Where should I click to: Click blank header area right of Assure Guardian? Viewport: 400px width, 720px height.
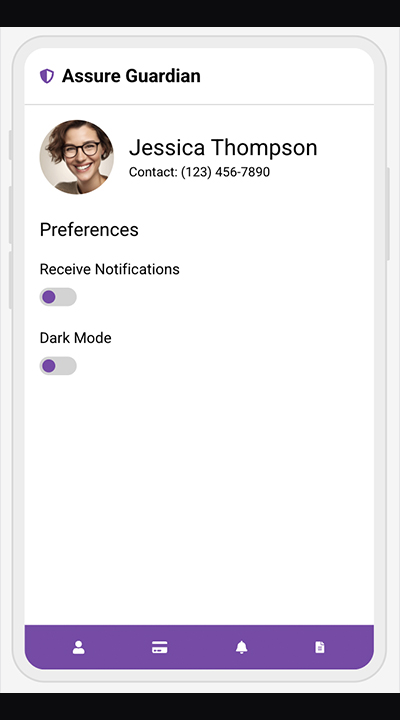tap(285, 76)
